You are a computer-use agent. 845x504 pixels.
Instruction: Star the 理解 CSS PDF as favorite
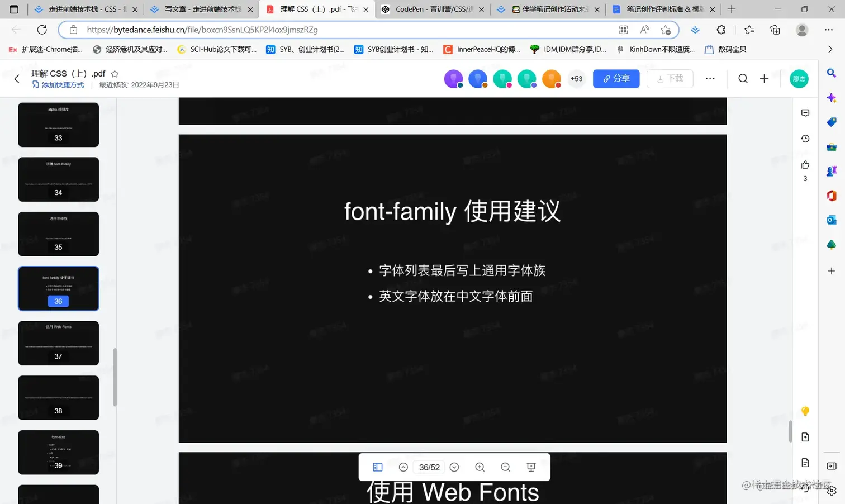tap(114, 73)
